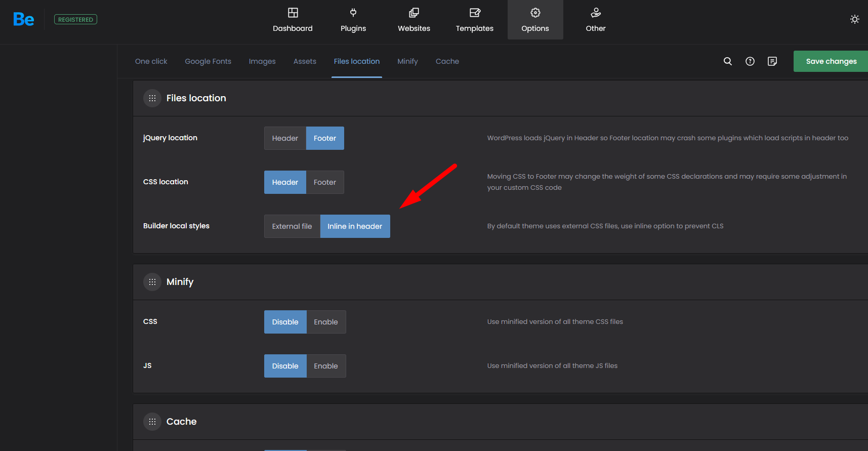
Task: Toggle light mode with sun icon
Action: (x=855, y=19)
